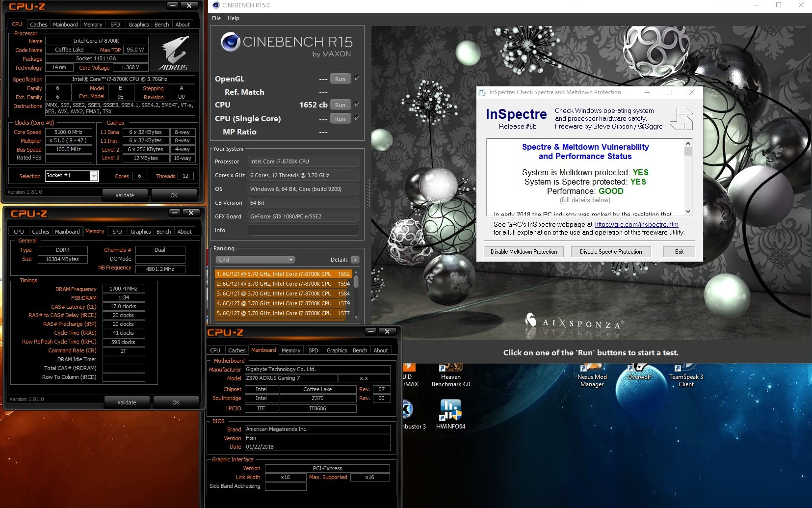
Task: Click the InSpectre ghost logo icon
Action: pos(681,119)
